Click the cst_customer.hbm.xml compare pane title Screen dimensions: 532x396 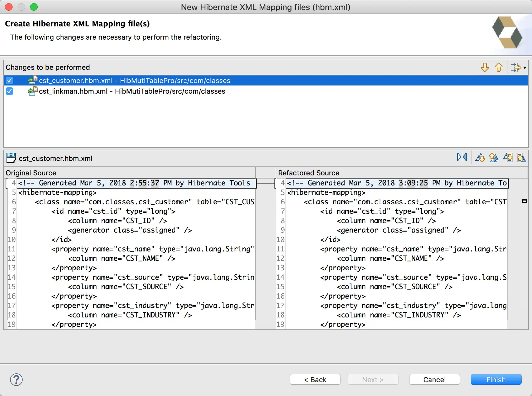click(x=56, y=158)
